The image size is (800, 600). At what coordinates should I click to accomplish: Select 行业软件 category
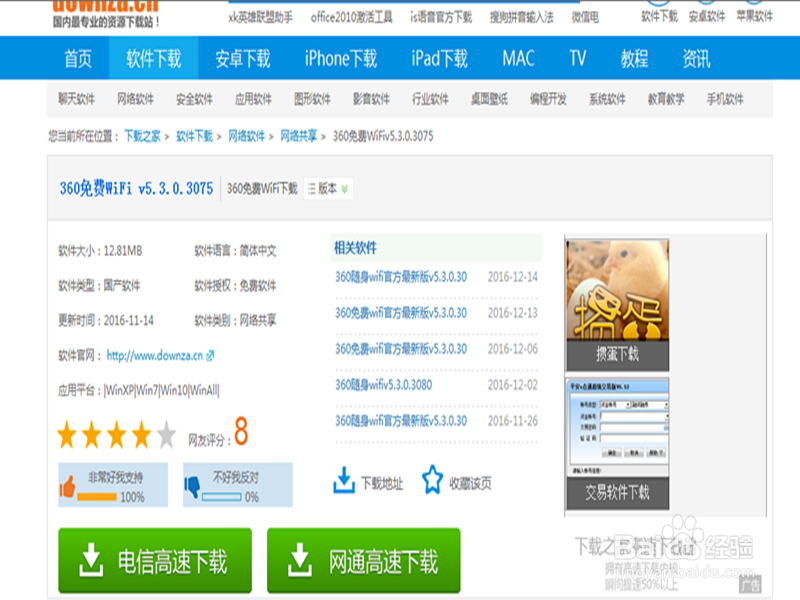pyautogui.click(x=430, y=98)
